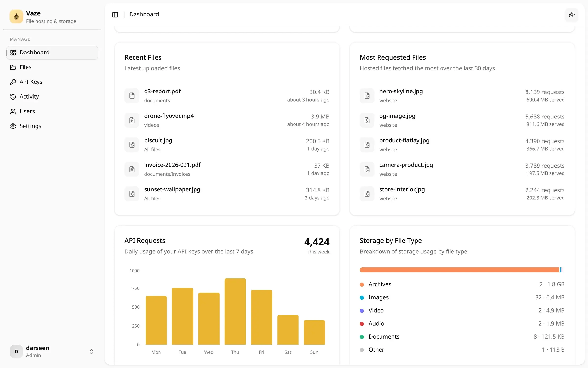
Task: Click the image icon for sunset-wallpaper.jpg
Action: click(x=132, y=194)
